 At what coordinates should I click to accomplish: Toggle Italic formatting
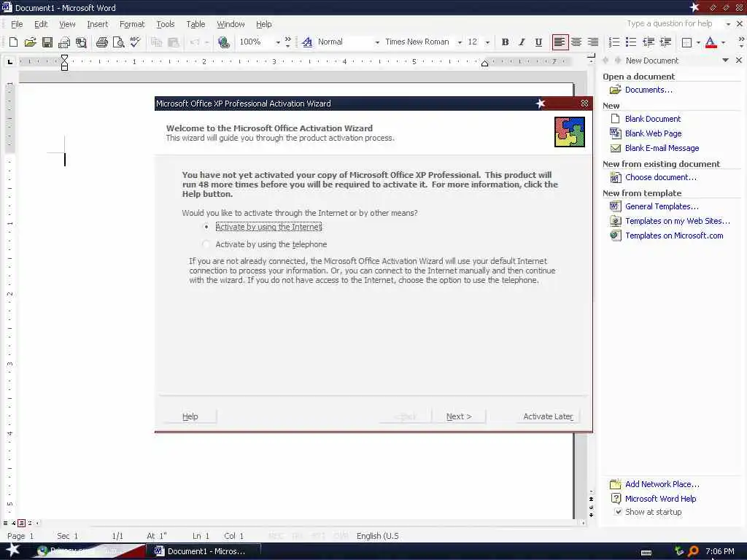coord(522,42)
